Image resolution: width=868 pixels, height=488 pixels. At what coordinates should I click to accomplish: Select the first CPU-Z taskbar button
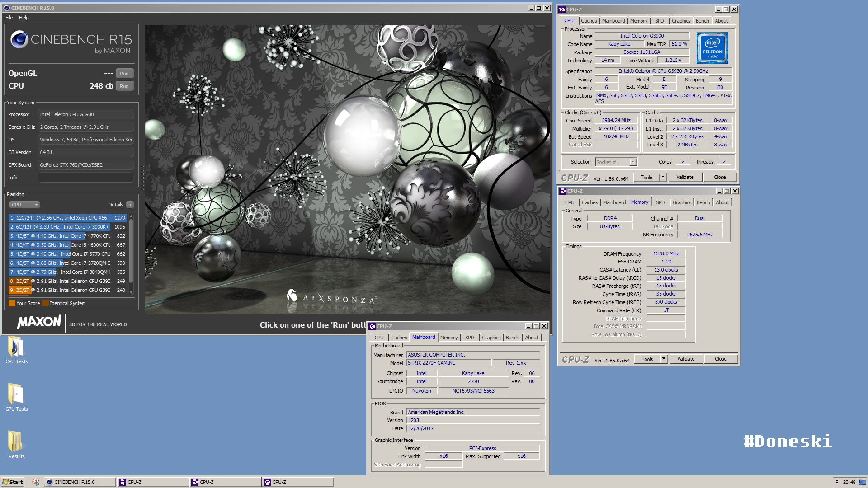tap(153, 482)
